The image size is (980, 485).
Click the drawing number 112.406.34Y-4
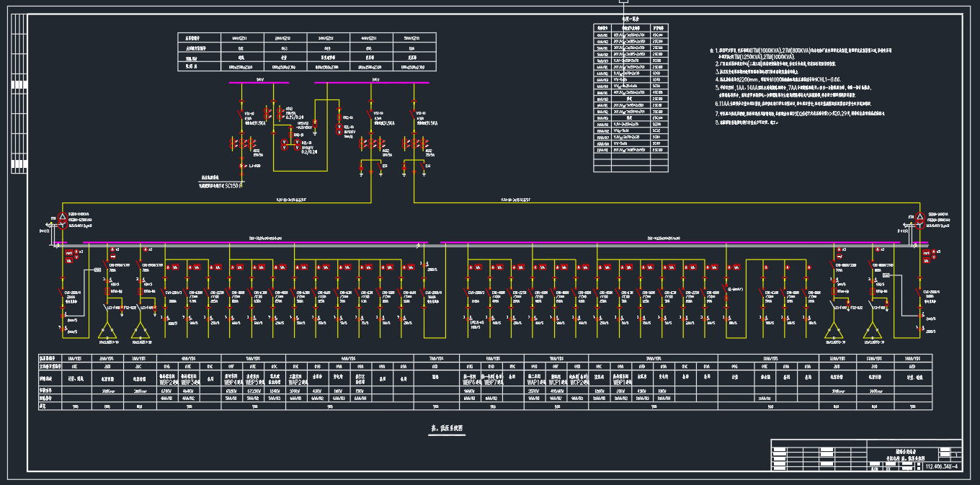coord(942,466)
